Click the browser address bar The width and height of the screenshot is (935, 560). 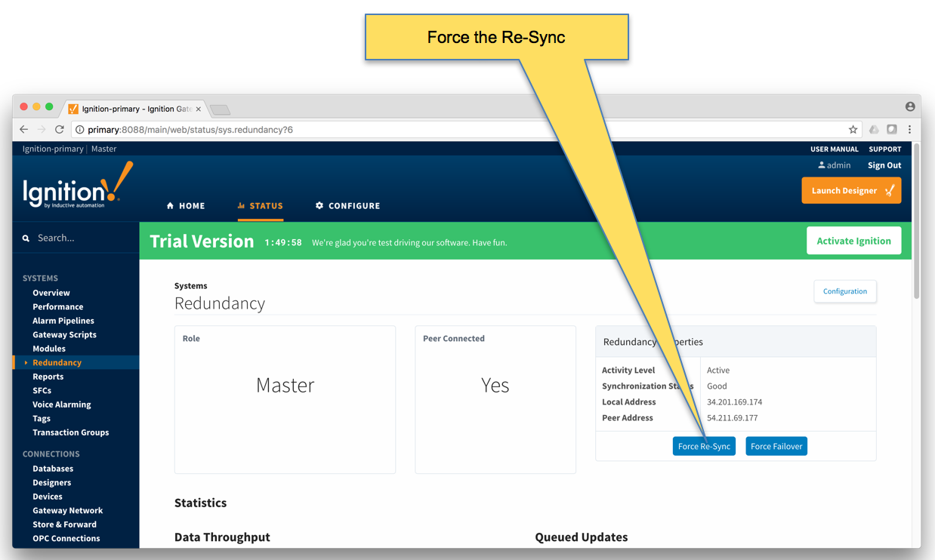tap(466, 130)
